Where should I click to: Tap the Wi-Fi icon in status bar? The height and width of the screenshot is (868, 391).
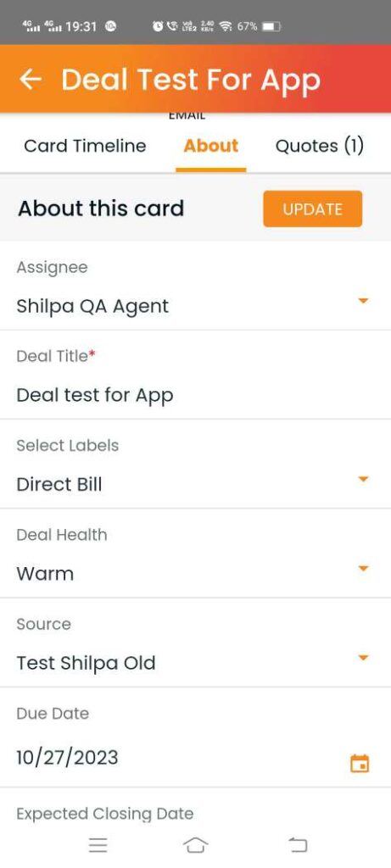pyautogui.click(x=226, y=26)
